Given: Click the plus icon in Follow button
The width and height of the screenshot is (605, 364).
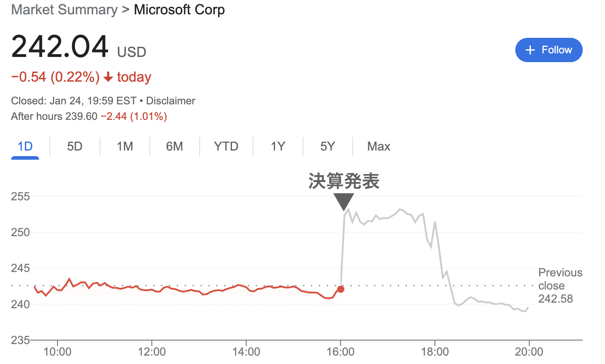Looking at the screenshot, I should coord(530,50).
